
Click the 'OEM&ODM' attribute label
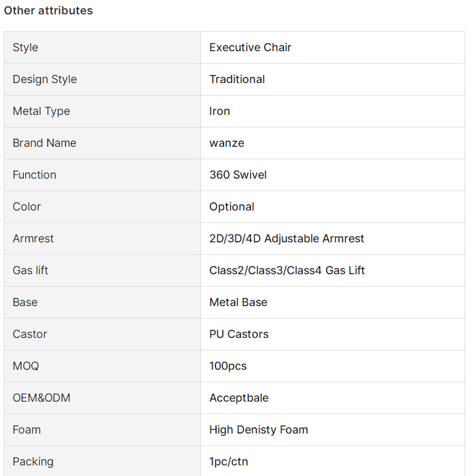pos(41,399)
